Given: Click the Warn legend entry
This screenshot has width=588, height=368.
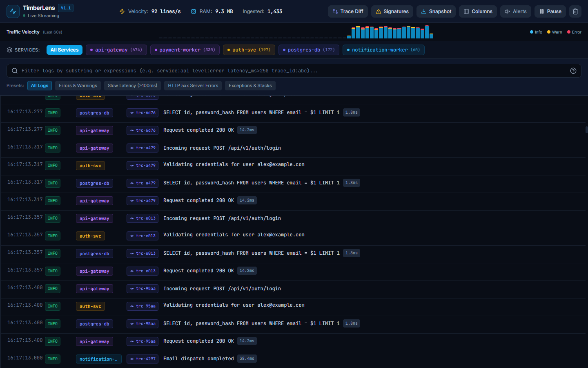Looking at the screenshot, I should click(x=555, y=32).
